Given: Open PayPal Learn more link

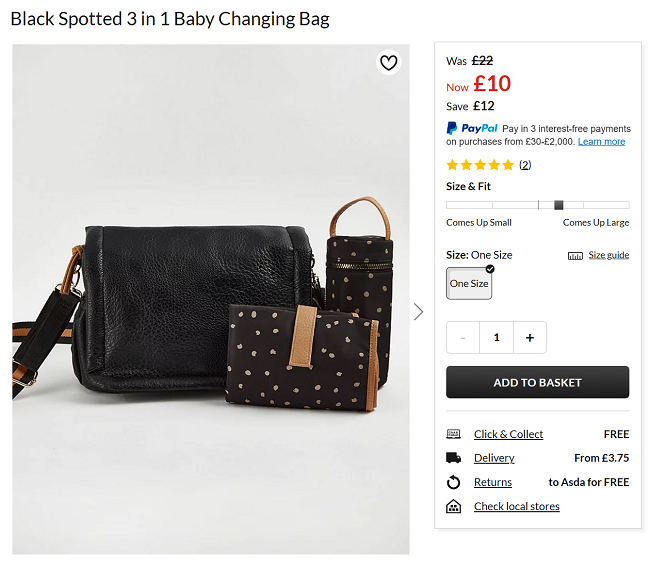Looking at the screenshot, I should click(x=601, y=142).
